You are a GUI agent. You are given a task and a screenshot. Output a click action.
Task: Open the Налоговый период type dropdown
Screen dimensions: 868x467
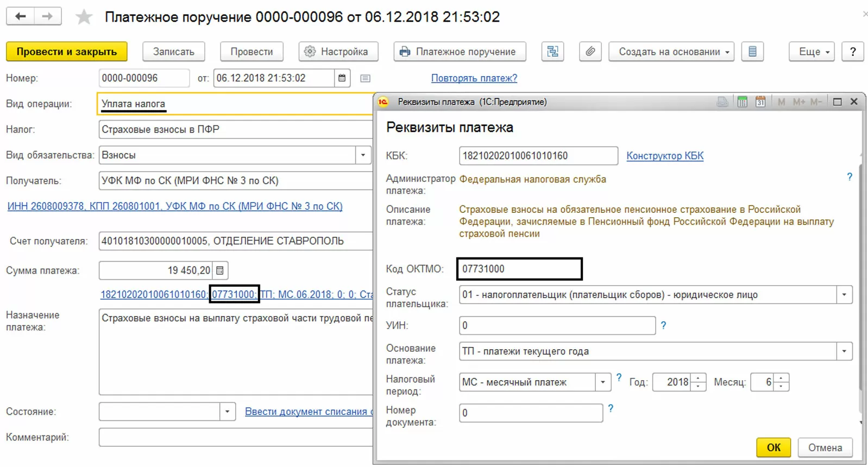603,382
